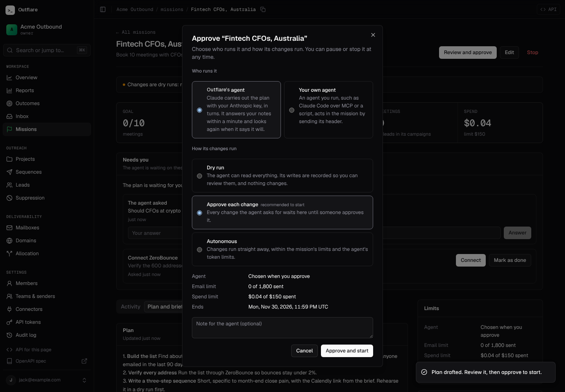Go back to All missions

point(136,32)
